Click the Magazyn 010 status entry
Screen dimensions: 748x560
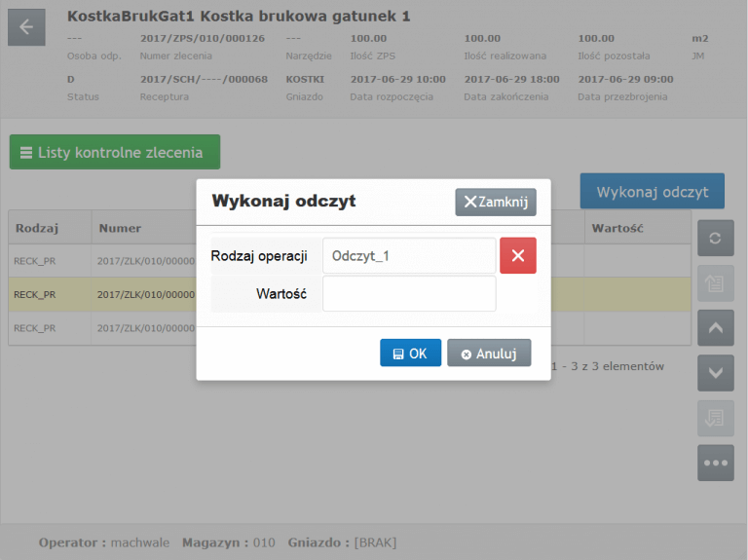click(x=229, y=542)
